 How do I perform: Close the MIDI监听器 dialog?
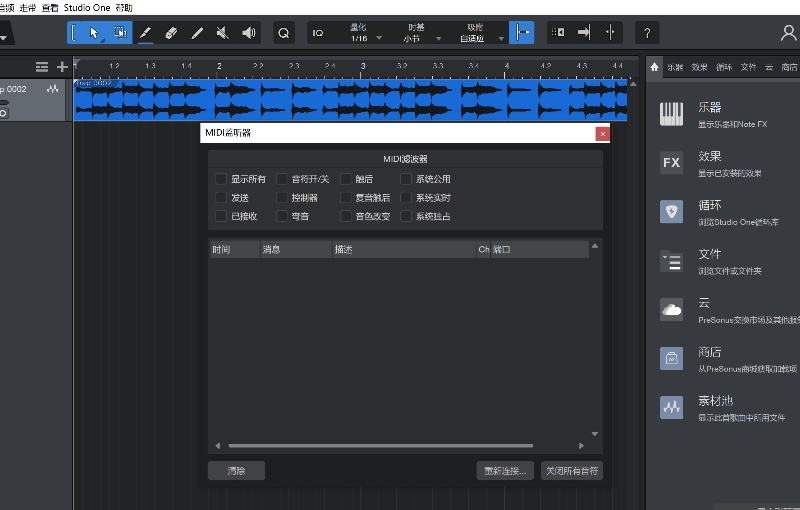603,134
